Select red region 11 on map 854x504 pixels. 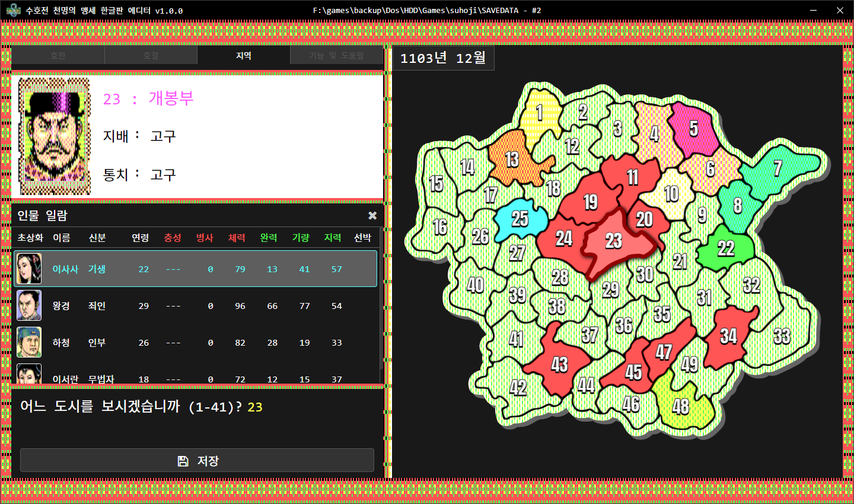pos(632,177)
